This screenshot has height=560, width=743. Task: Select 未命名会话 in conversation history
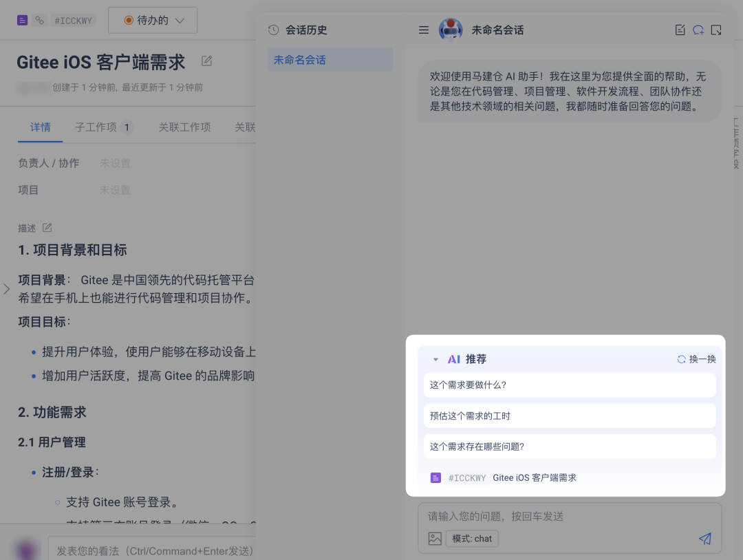(330, 60)
